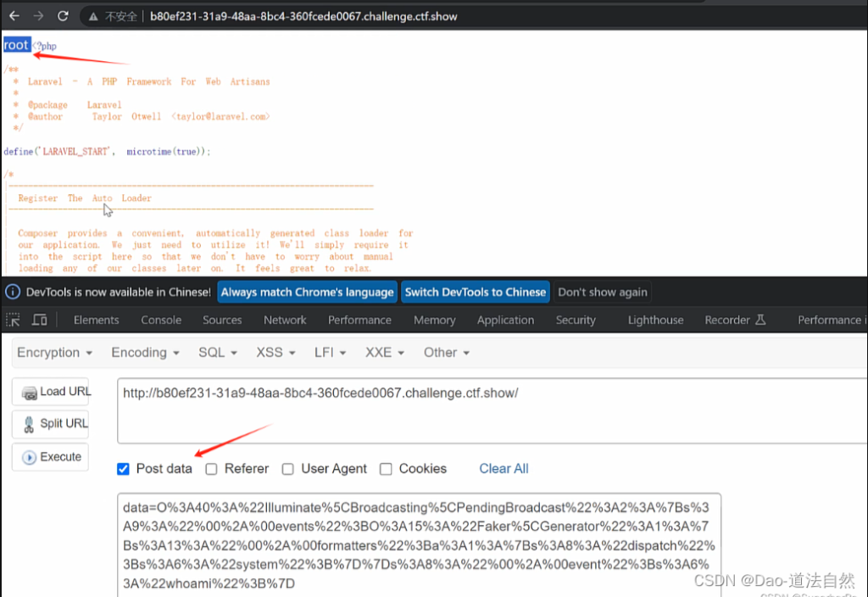868x597 pixels.
Task: Click the 'Register The Auto Loader' comment text
Action: [85, 198]
